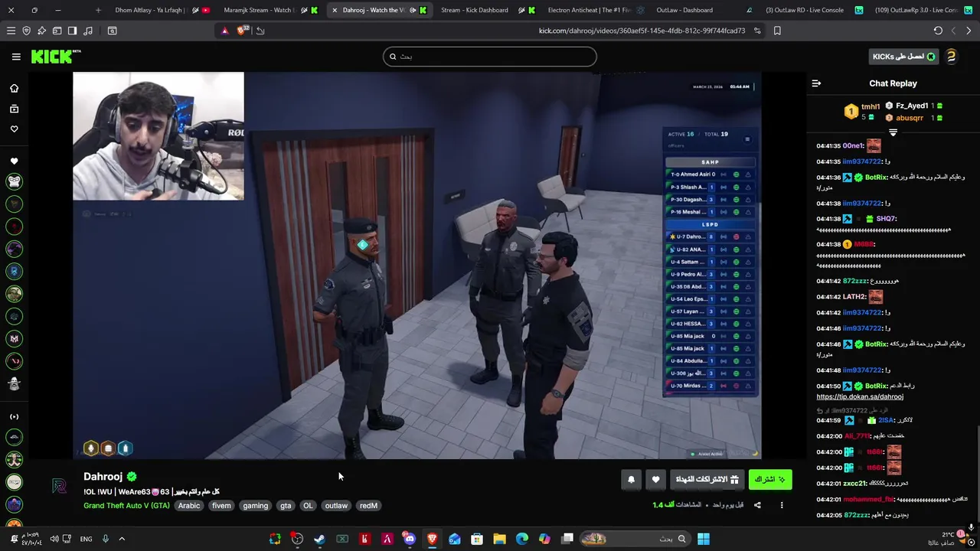Close the Dahrooj tab
The width and height of the screenshot is (980, 551).
tap(335, 10)
